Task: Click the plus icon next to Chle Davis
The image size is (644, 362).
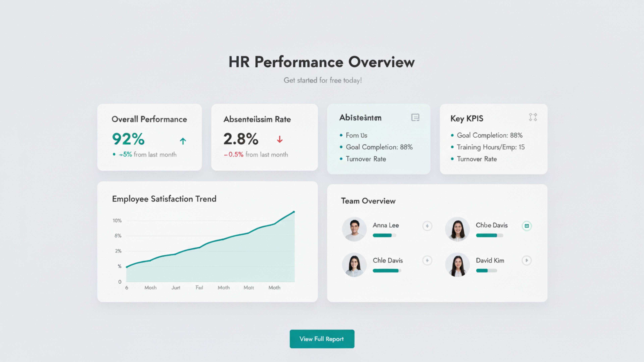Action: (x=427, y=260)
